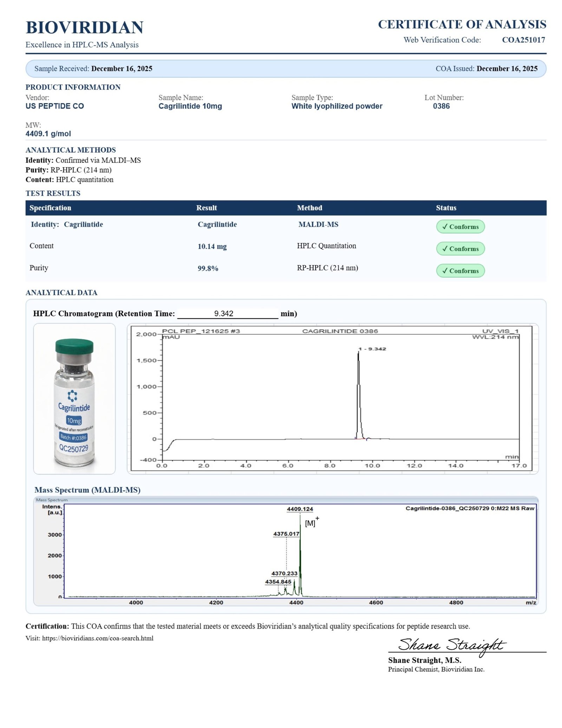Click the Identity row Conforms badge
This screenshot has width=562, height=728.
coord(460,227)
